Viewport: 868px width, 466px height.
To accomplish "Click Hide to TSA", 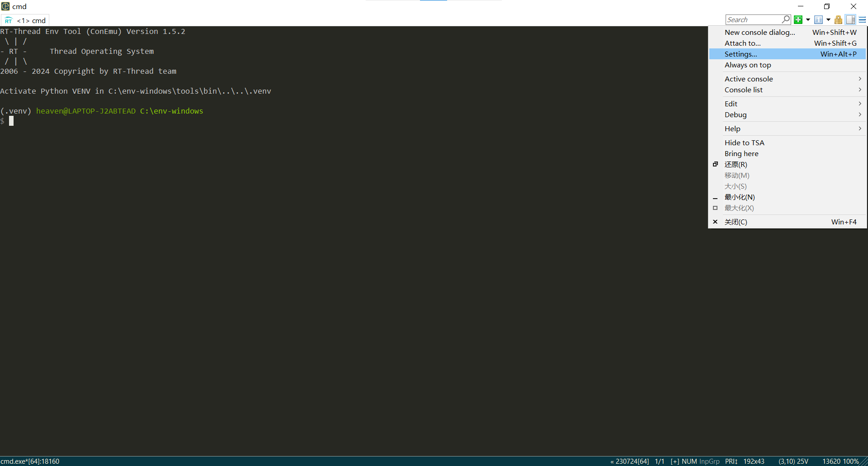I will tap(744, 143).
